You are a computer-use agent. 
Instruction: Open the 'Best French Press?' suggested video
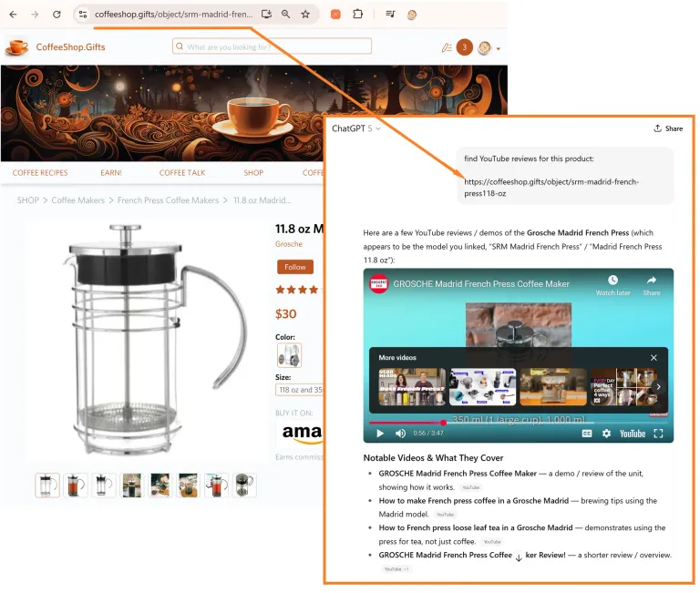pos(412,387)
